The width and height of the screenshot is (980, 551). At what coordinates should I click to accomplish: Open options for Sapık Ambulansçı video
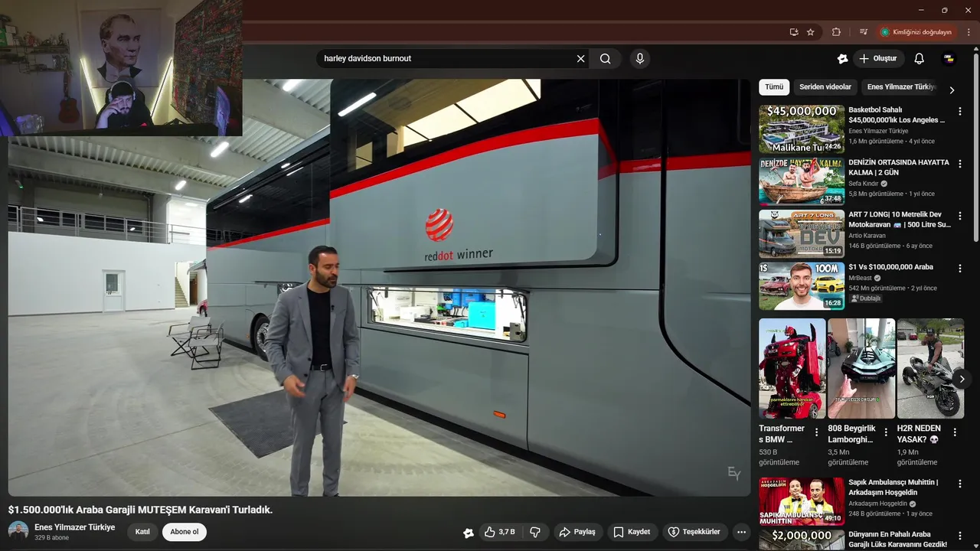[x=960, y=484]
